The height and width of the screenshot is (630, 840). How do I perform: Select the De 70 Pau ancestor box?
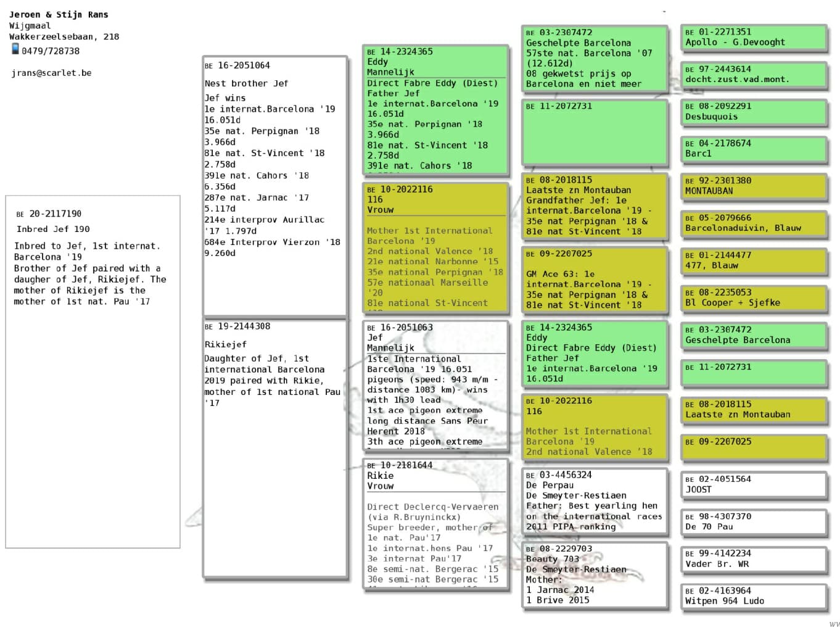click(754, 522)
